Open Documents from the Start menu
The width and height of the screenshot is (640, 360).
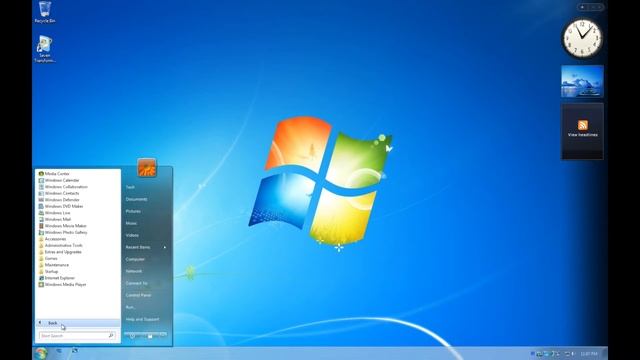137,199
